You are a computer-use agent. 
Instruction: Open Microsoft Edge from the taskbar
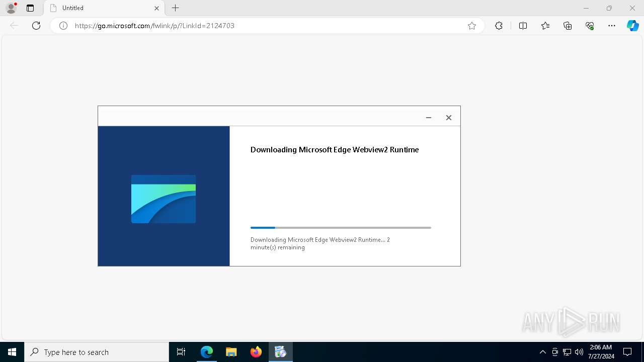207,352
